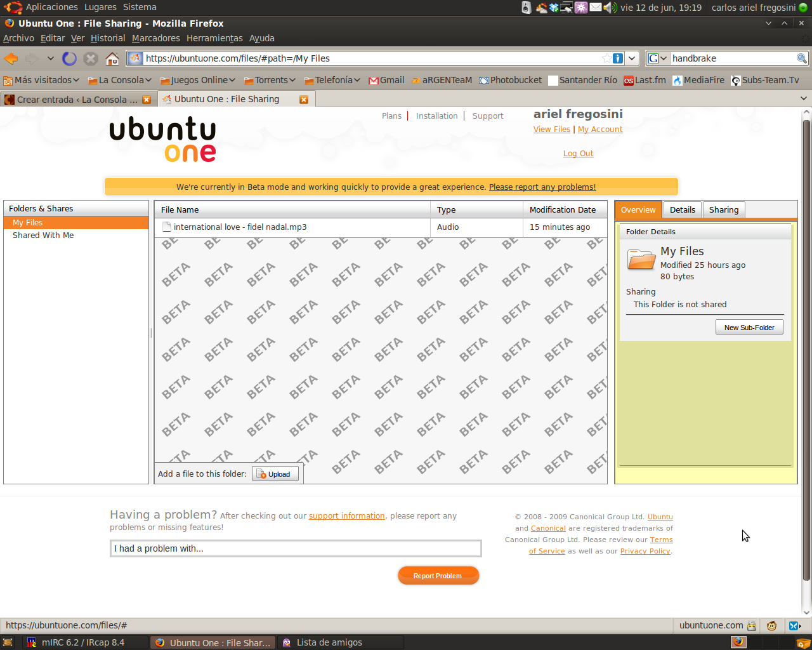The image size is (812, 650).
Task: Select My Files in Folders & Shares
Action: [76, 223]
